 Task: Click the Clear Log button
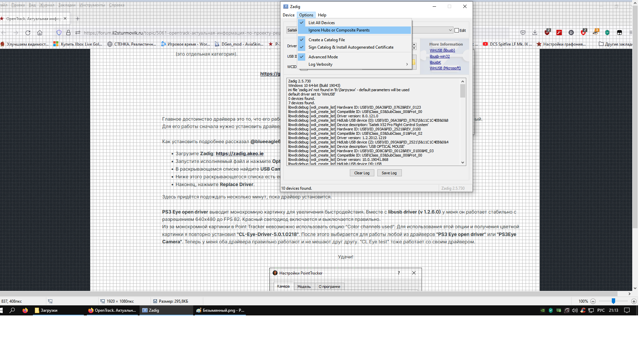click(x=362, y=173)
